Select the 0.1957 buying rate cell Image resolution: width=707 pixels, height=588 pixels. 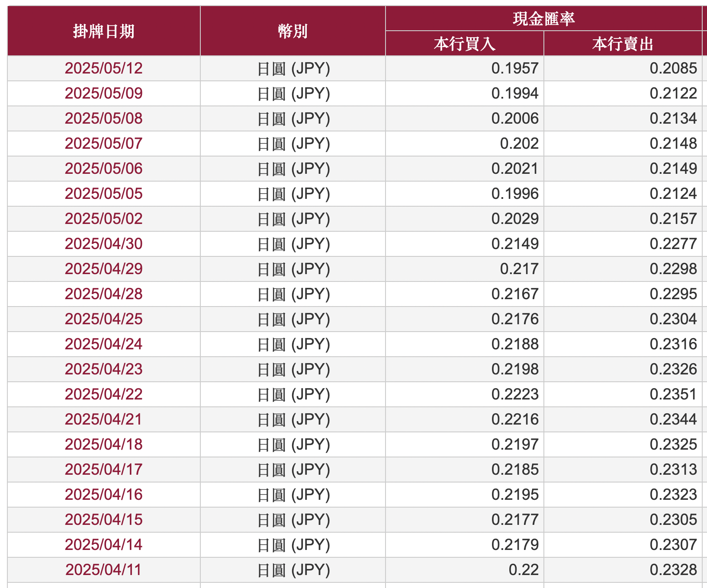(x=514, y=68)
